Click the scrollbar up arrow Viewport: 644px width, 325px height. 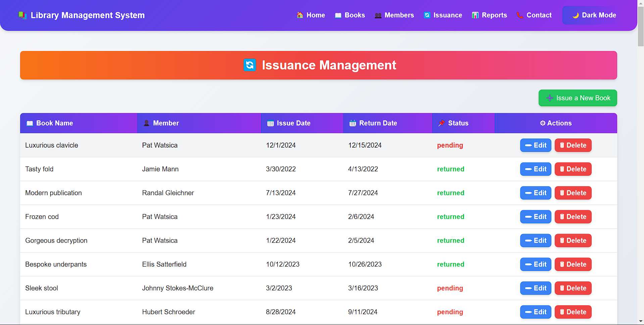point(640,3)
